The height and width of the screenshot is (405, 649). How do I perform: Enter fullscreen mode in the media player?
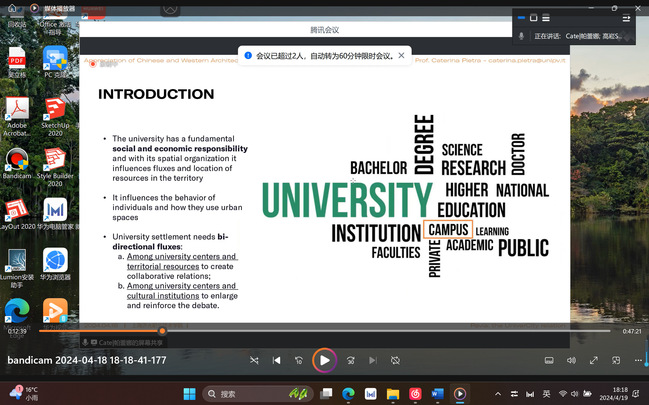(x=594, y=360)
